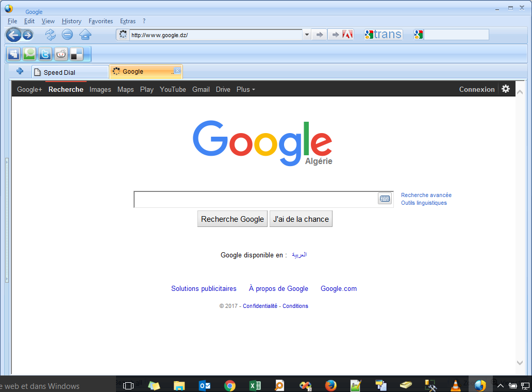Open the YouTube link in Google bar

pos(173,89)
